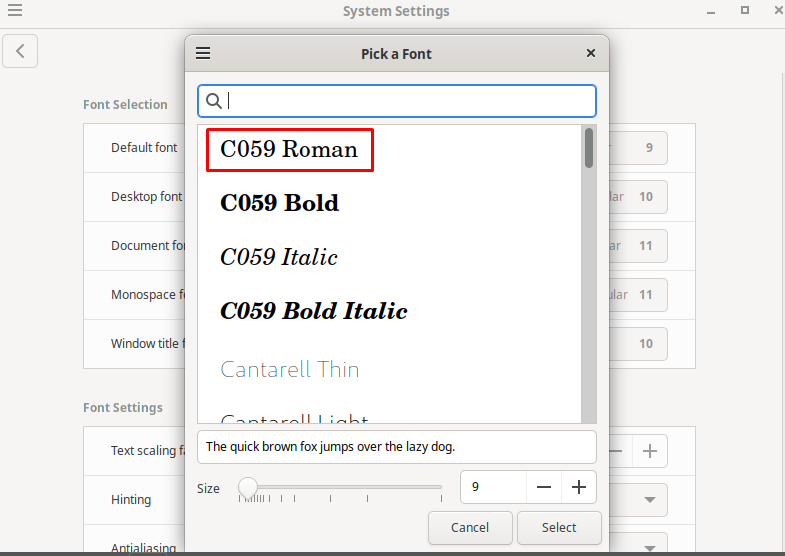This screenshot has width=785, height=556.
Task: Click the search magnifier icon in font search
Action: coord(214,101)
